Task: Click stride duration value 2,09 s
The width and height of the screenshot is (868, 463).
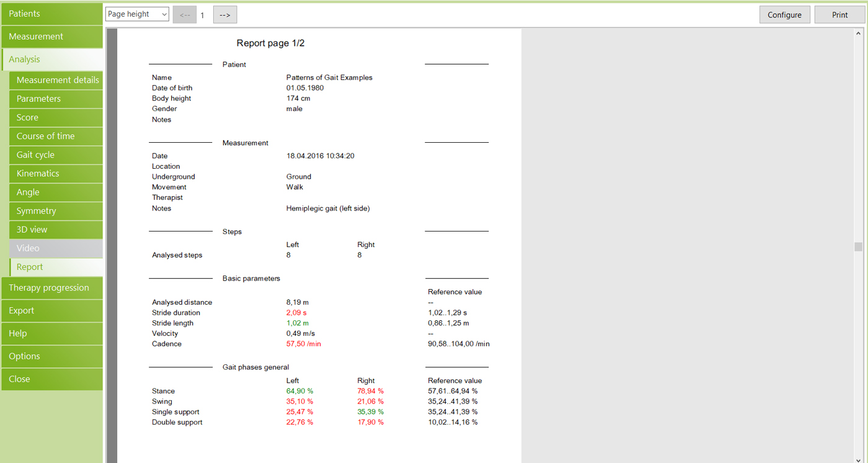Action: point(296,313)
